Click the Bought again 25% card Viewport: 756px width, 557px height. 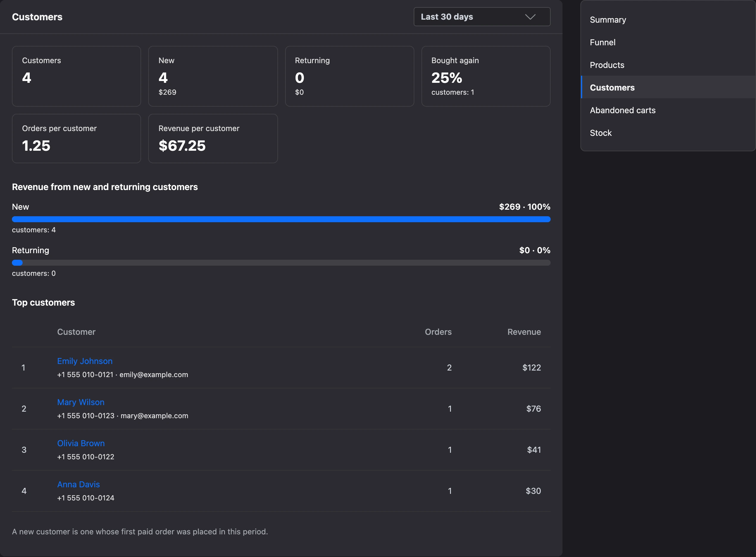coord(486,76)
